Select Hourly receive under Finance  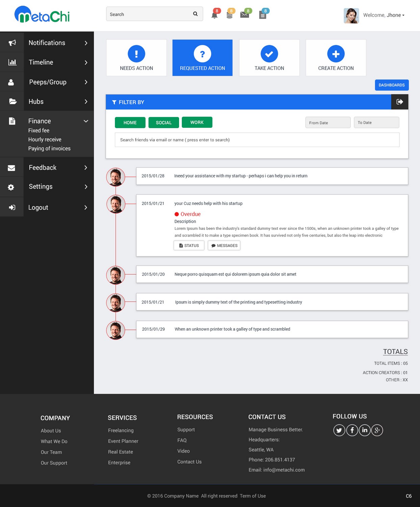[45, 140]
